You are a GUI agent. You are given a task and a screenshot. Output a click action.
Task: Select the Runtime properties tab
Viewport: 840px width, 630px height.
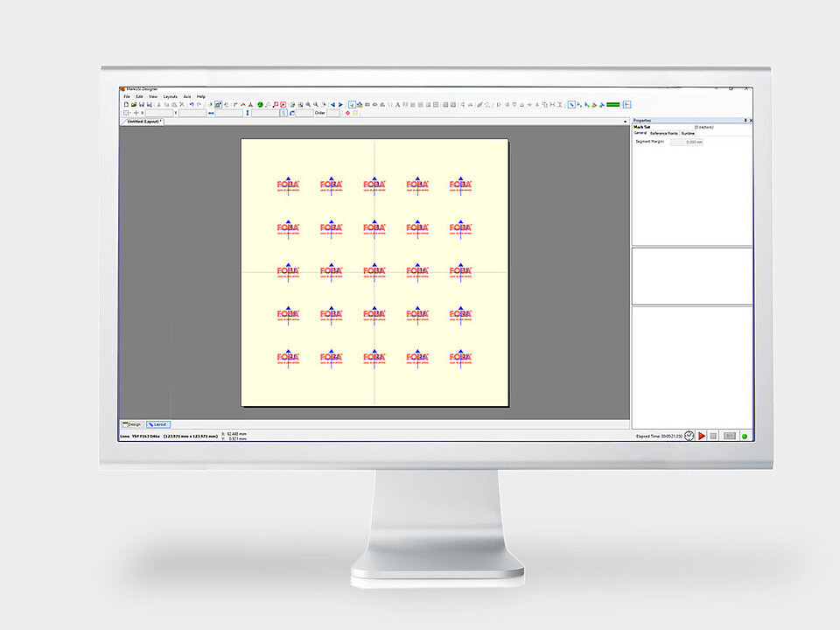pyautogui.click(x=688, y=133)
